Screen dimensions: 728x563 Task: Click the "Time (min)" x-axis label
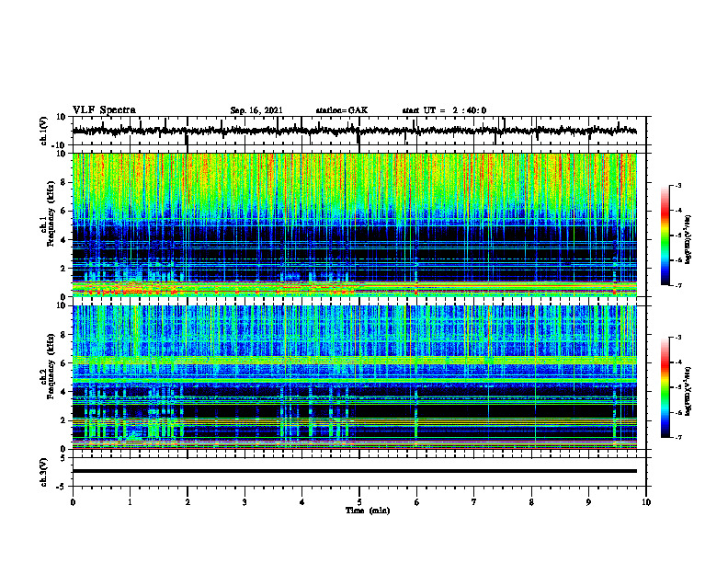pos(368,511)
